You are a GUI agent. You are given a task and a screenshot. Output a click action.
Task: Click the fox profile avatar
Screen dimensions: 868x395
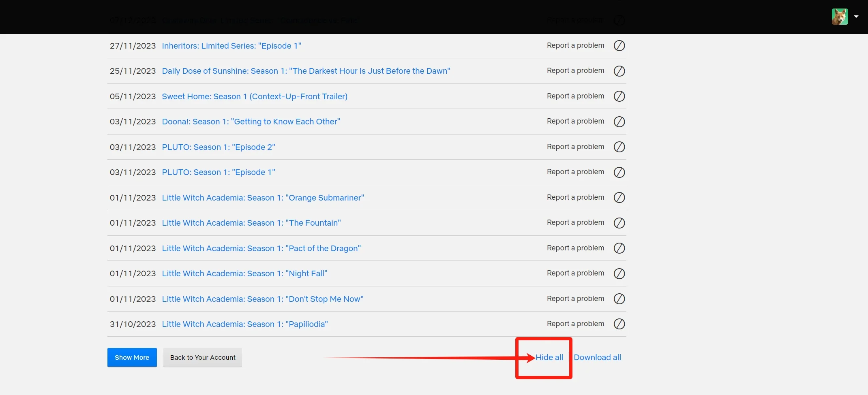pyautogui.click(x=840, y=17)
